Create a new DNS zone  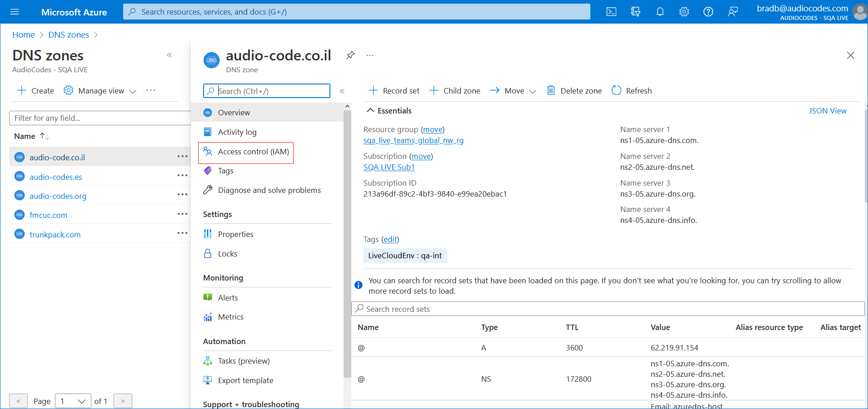[35, 91]
